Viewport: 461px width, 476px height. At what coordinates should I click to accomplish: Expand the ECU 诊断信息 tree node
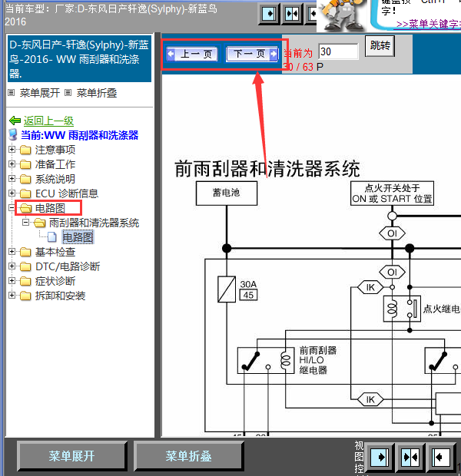point(12,193)
